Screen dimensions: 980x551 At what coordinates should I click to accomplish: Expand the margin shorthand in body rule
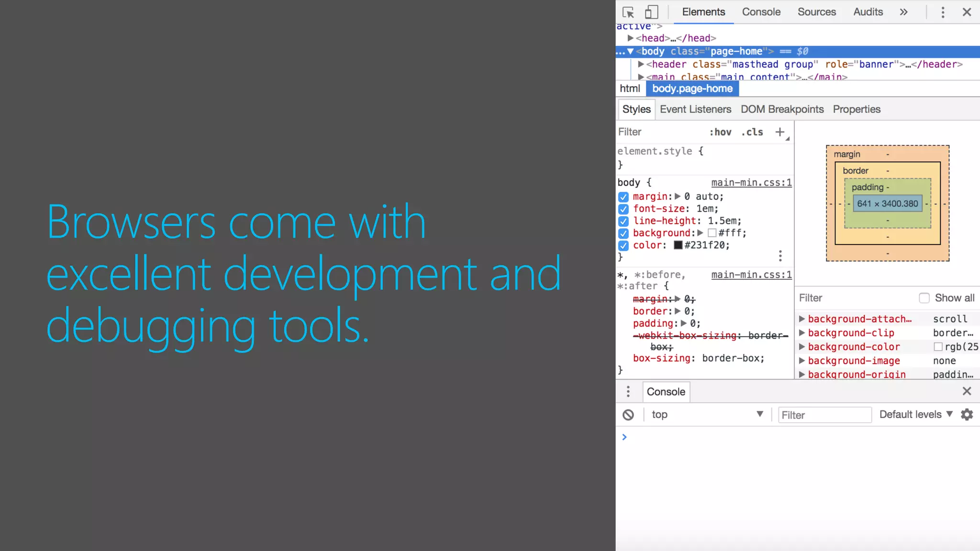point(678,197)
